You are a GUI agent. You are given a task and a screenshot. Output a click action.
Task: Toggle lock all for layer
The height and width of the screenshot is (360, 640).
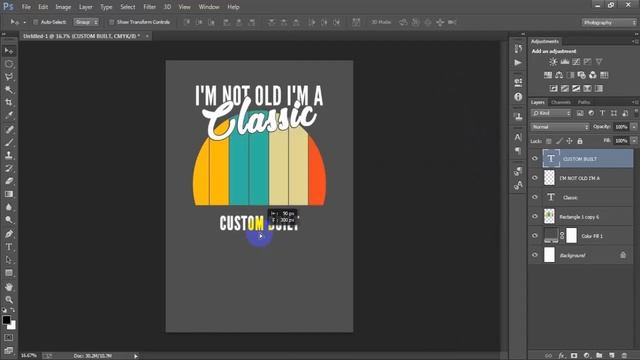click(x=580, y=141)
